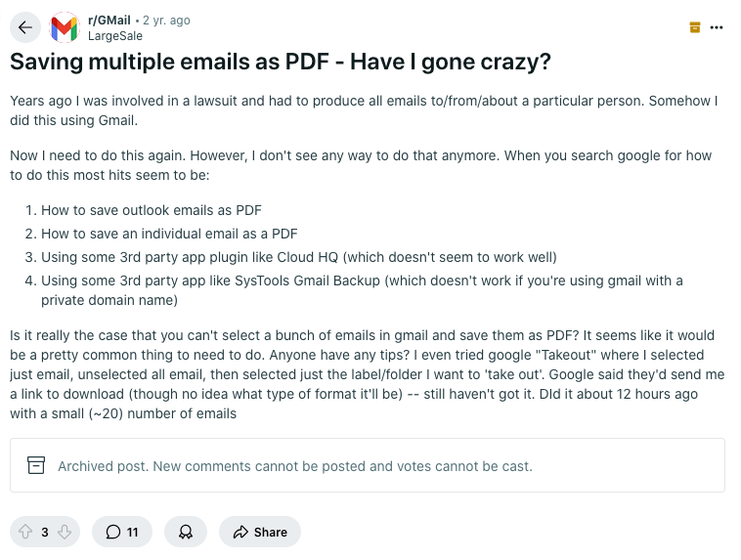
Task: Click the Gmail subreddit avatar icon
Action: (65, 28)
